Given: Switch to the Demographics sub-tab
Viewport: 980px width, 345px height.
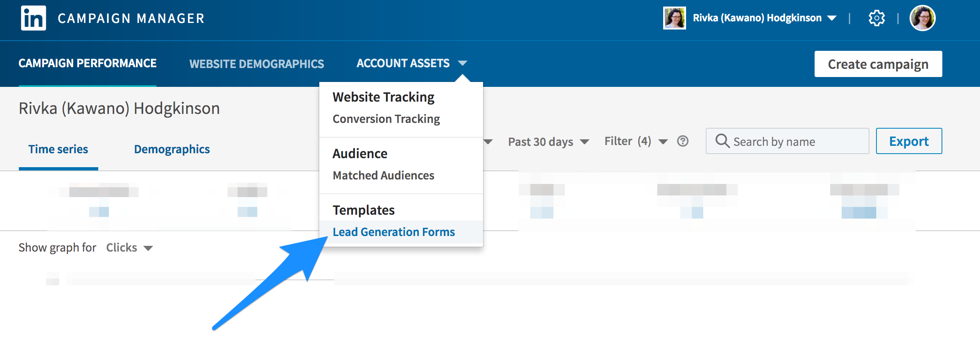Looking at the screenshot, I should 172,149.
